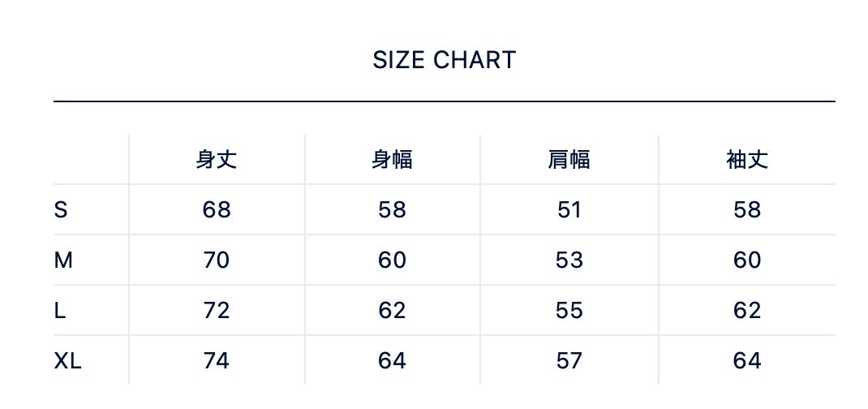Click the 身丈 value 68 for size S
This screenshot has height=409, width=868.
tap(217, 210)
